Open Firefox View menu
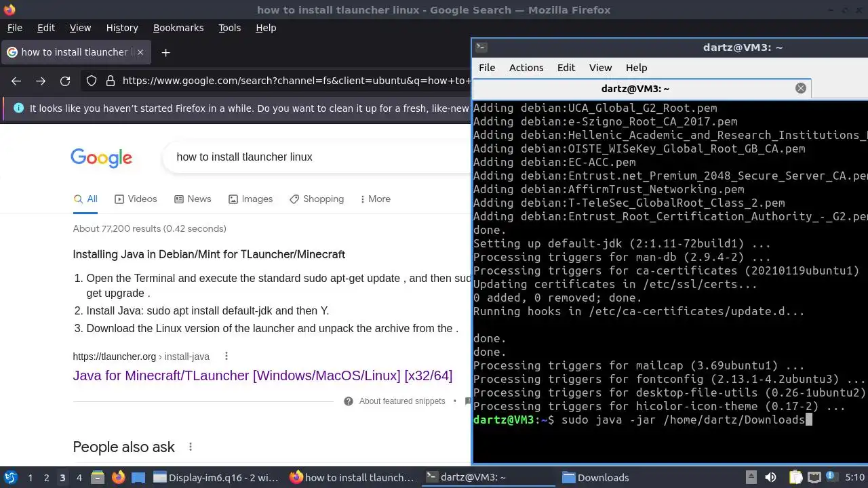 (80, 28)
